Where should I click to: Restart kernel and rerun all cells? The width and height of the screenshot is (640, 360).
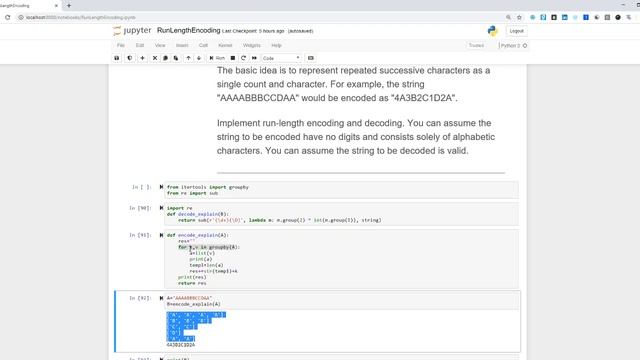coord(254,58)
